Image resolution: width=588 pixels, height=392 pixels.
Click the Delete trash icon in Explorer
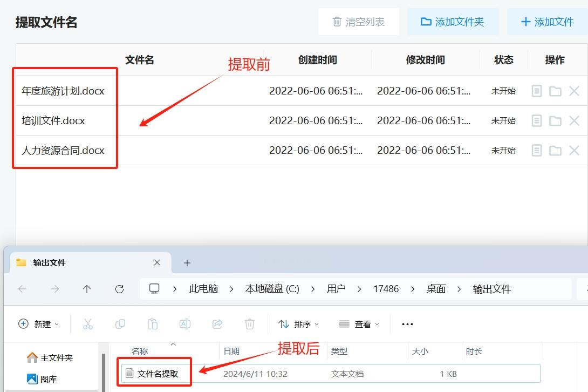tap(249, 323)
